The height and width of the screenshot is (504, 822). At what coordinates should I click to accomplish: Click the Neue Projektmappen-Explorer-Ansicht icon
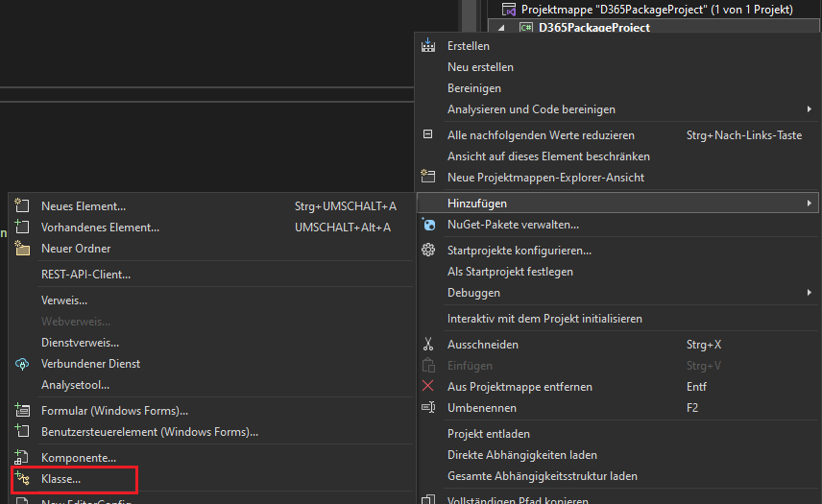427,177
